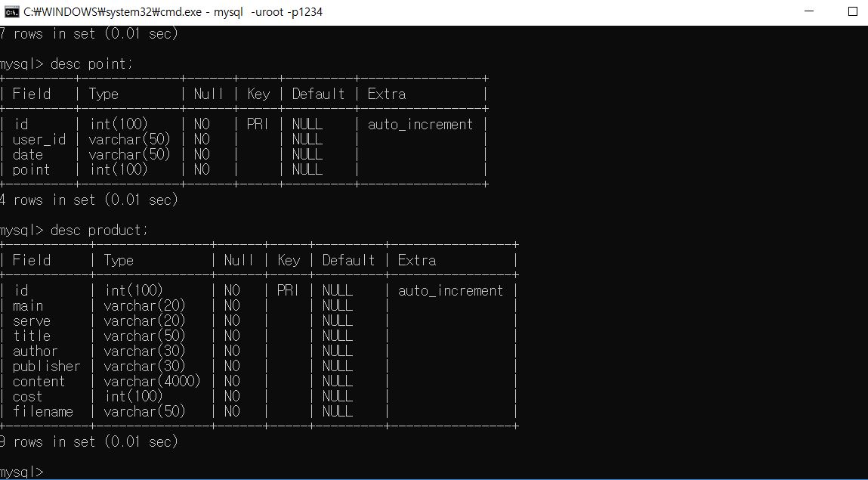Click the Default column header in the product table
Viewport: 868px width, 480px height.
click(x=348, y=260)
